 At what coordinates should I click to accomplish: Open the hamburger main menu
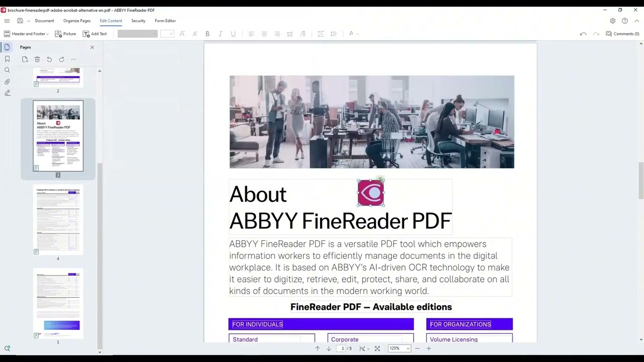tap(7, 21)
